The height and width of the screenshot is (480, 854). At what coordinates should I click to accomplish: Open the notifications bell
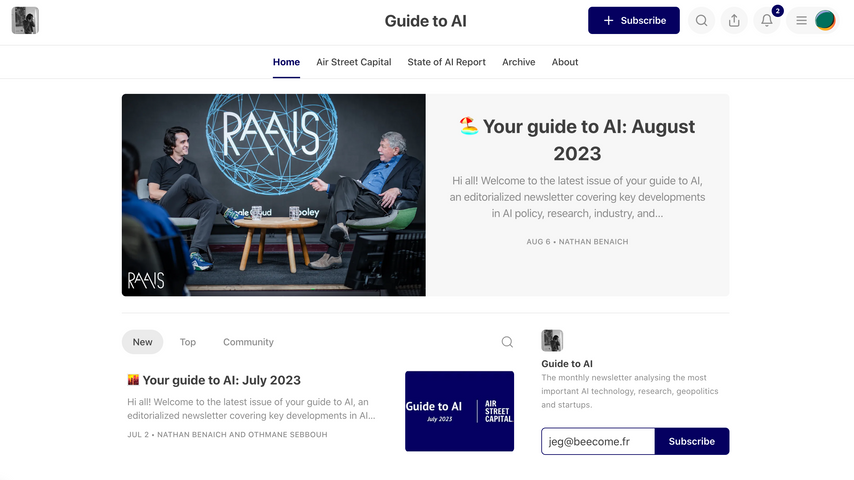click(766, 21)
